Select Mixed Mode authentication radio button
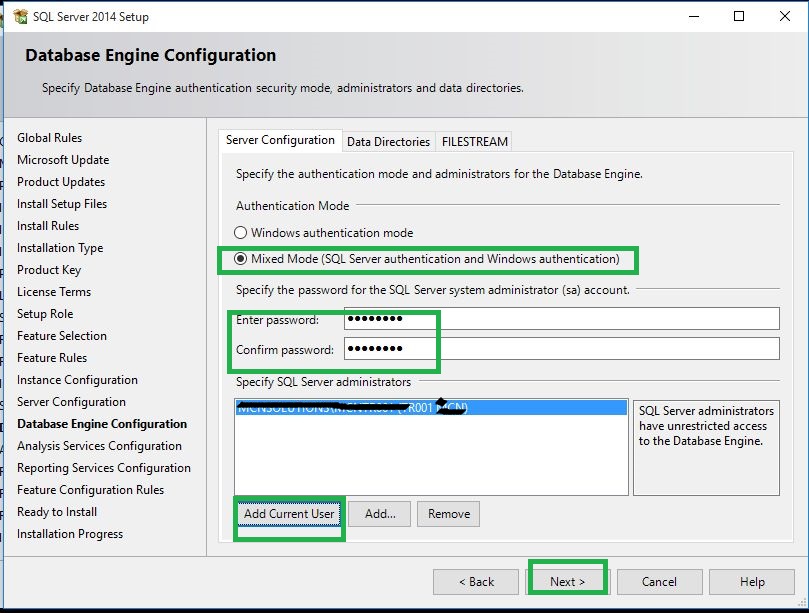 coord(240,259)
